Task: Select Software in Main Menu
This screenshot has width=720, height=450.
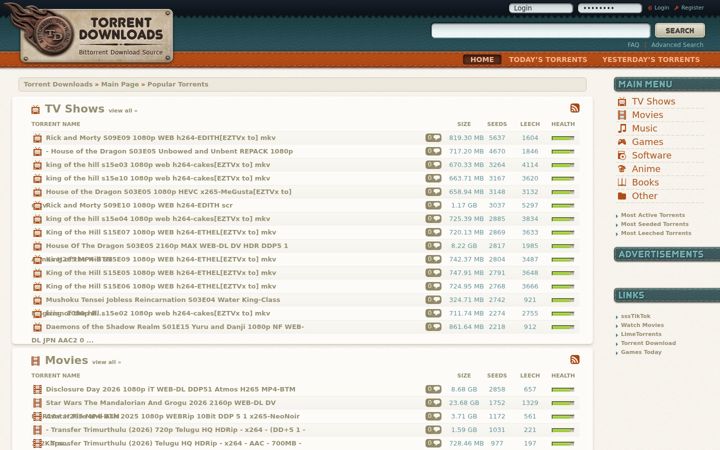Action: pyautogui.click(x=652, y=155)
